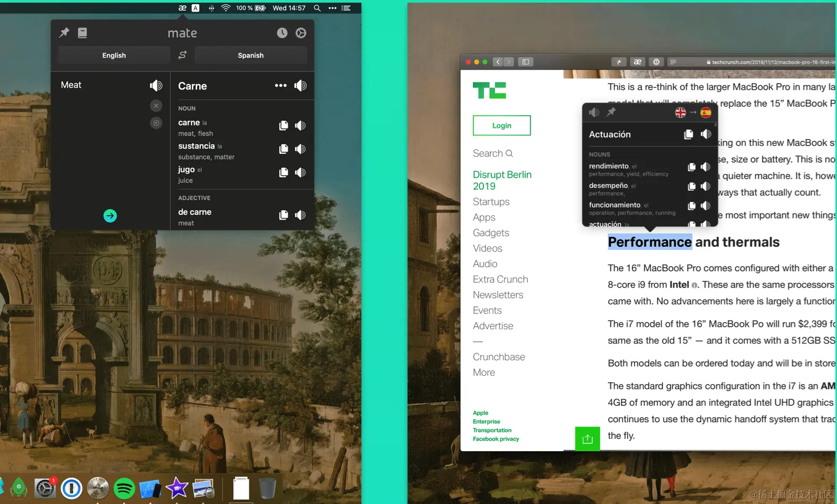Go forward in Safari toolbar
This screenshot has height=504, width=837.
[x=508, y=62]
